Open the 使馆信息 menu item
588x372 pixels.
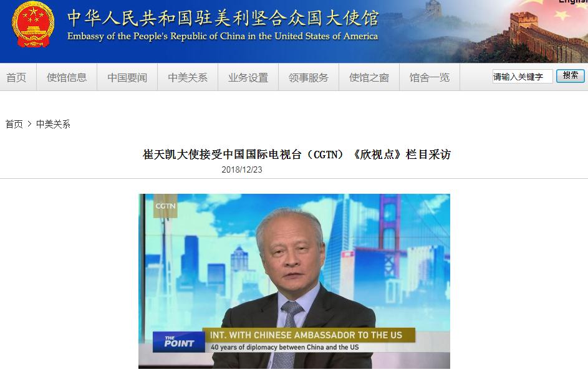tap(67, 77)
